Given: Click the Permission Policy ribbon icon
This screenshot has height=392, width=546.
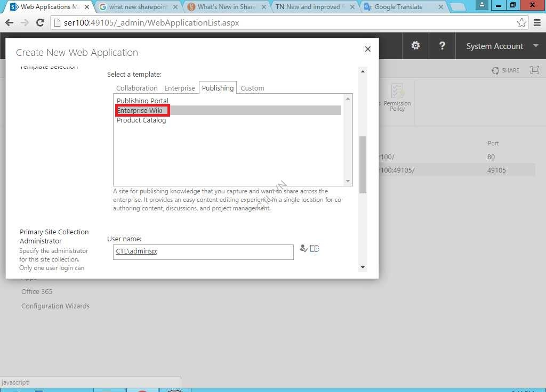Looking at the screenshot, I should coord(397,96).
